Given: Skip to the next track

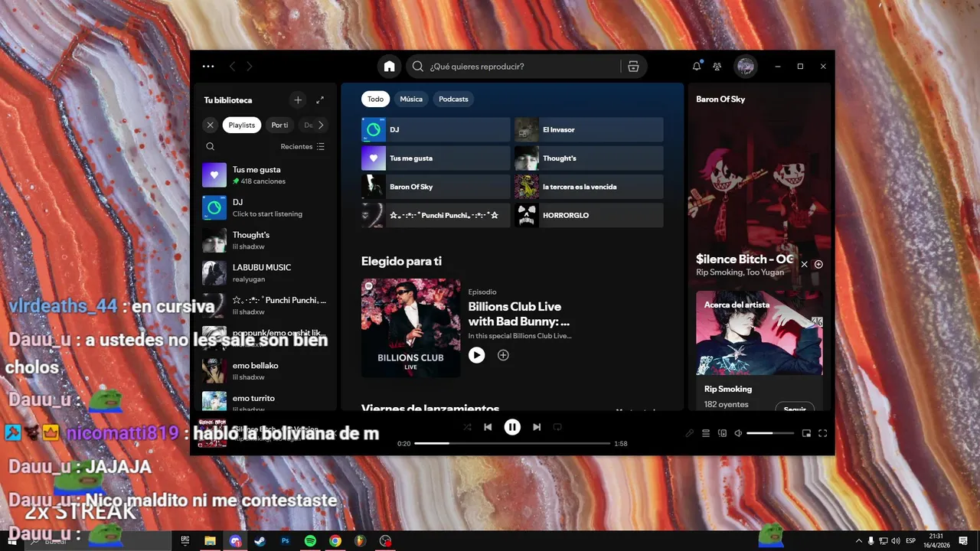Looking at the screenshot, I should click(537, 427).
